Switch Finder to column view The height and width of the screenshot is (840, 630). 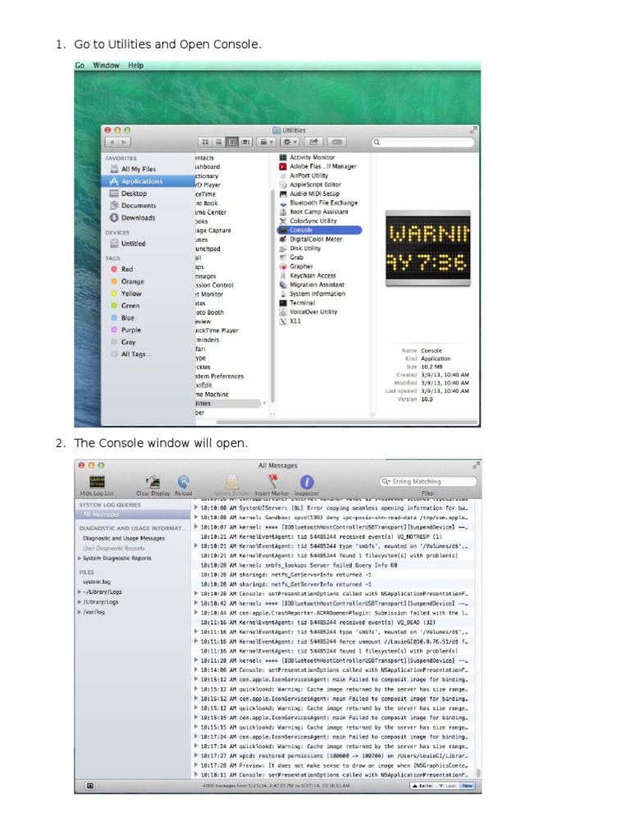[x=232, y=142]
